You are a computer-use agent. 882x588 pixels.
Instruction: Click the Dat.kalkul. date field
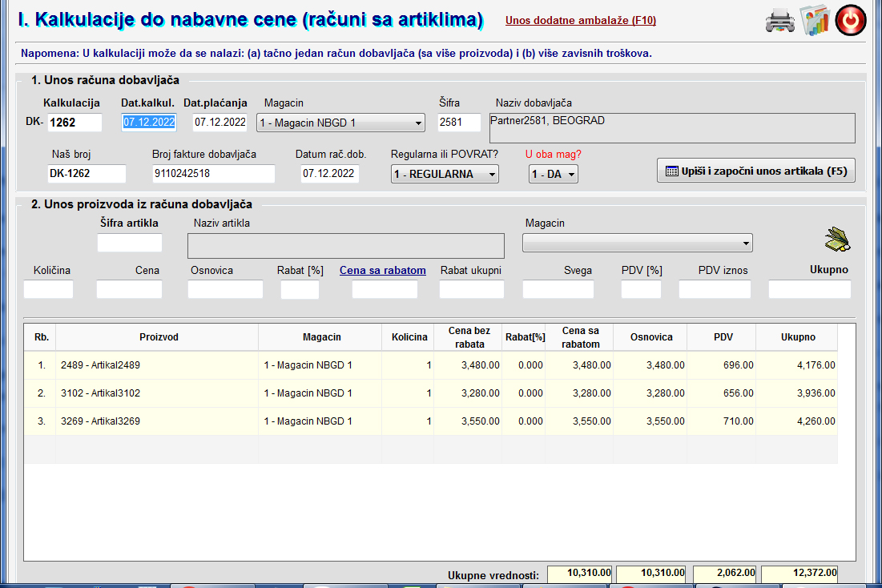tap(149, 122)
